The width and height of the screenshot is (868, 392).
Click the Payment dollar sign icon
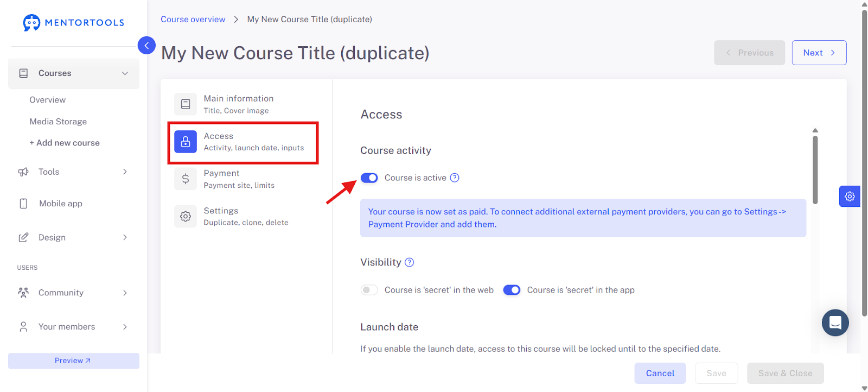(x=186, y=179)
